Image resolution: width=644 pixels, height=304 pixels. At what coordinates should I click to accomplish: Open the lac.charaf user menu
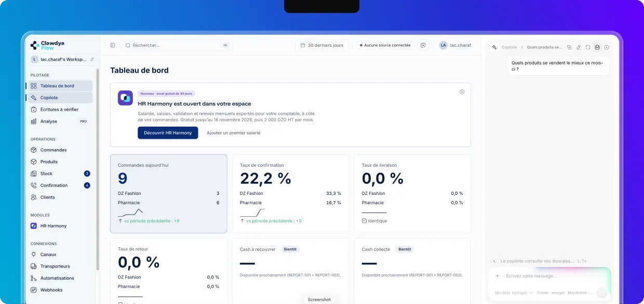455,45
